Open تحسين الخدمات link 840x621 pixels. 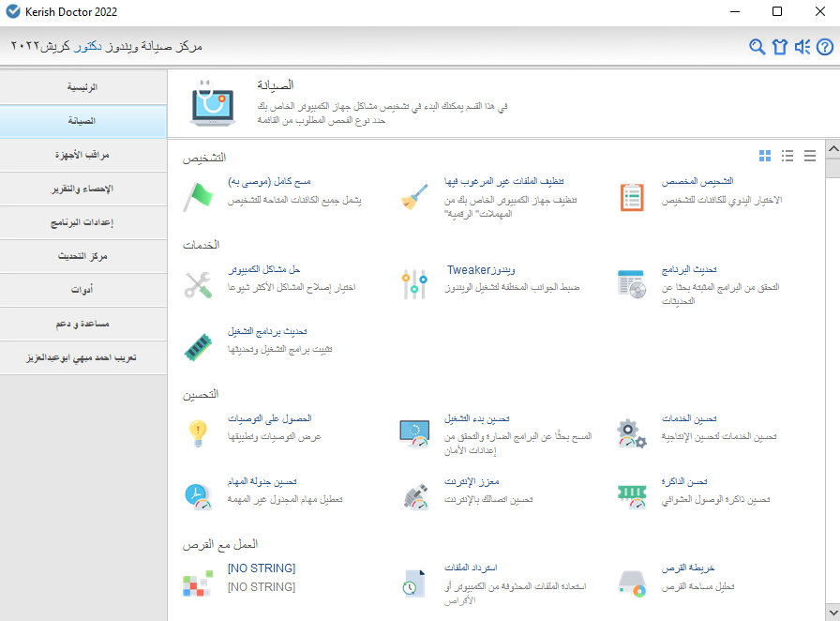(x=688, y=418)
